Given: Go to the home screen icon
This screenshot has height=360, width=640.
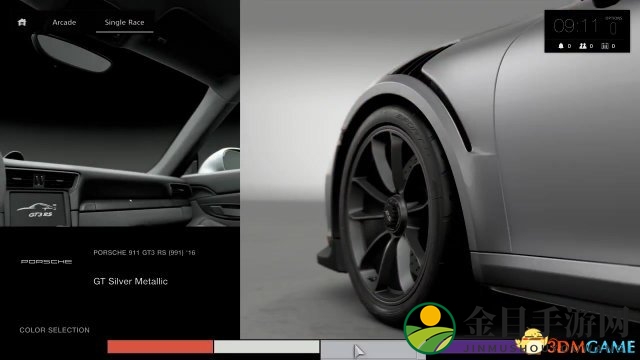Looking at the screenshot, I should coord(22,22).
